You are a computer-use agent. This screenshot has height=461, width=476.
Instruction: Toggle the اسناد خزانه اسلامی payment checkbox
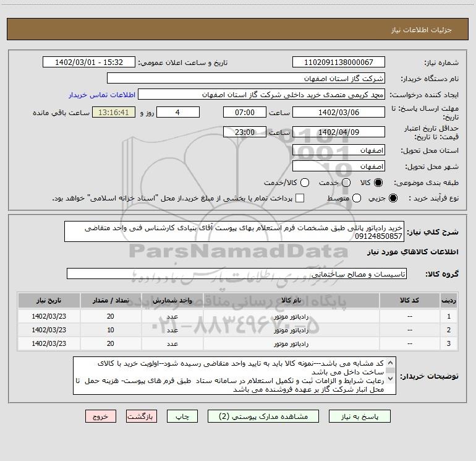[x=300, y=198]
